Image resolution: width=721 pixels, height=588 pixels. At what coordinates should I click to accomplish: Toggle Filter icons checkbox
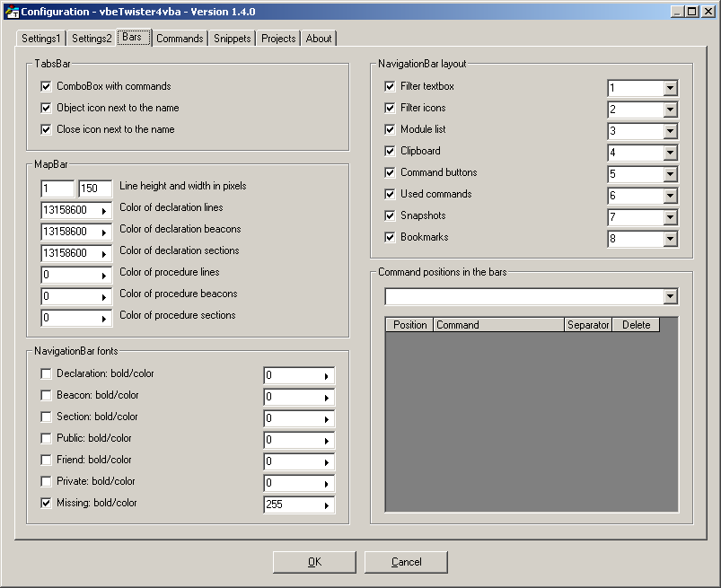click(x=390, y=108)
